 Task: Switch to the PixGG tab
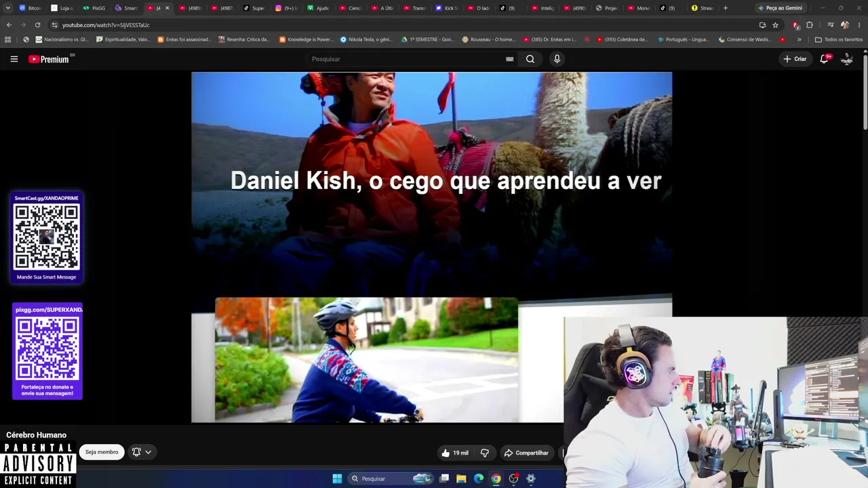(x=94, y=8)
